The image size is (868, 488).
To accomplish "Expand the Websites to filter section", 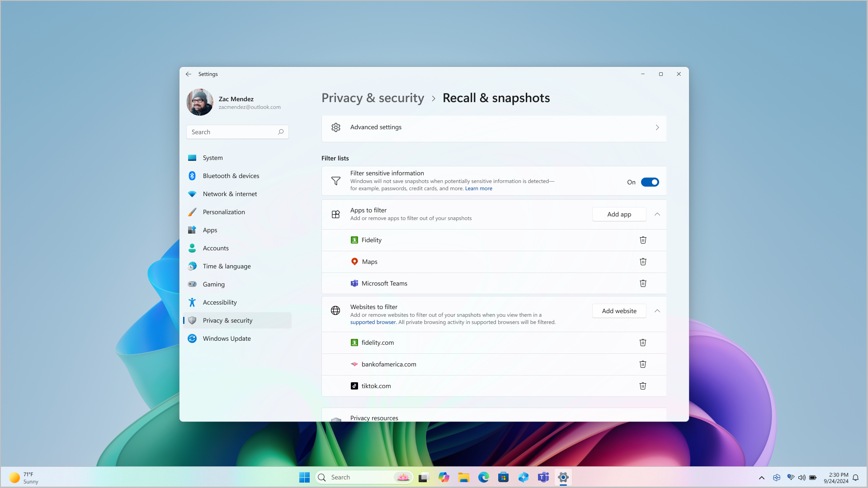I will point(657,310).
